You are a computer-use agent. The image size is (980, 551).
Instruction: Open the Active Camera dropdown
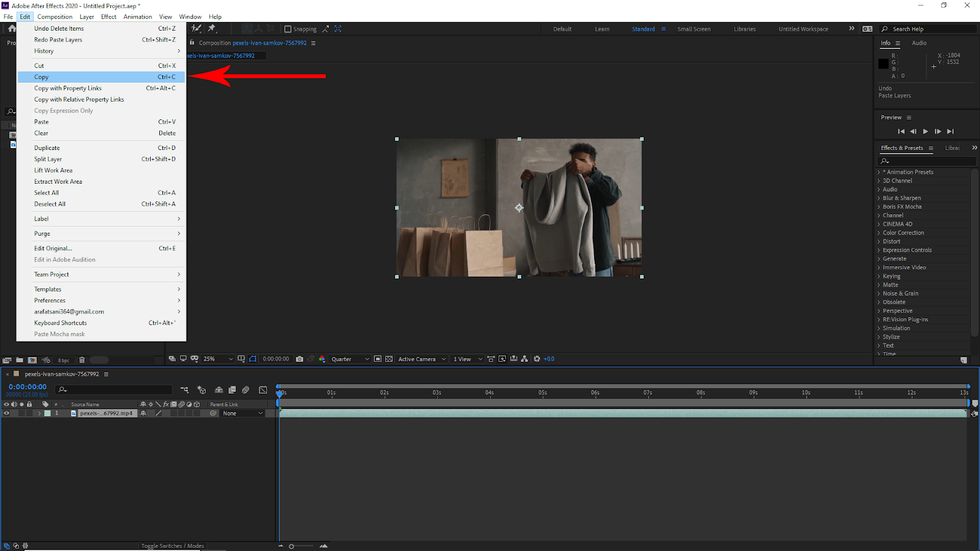422,359
